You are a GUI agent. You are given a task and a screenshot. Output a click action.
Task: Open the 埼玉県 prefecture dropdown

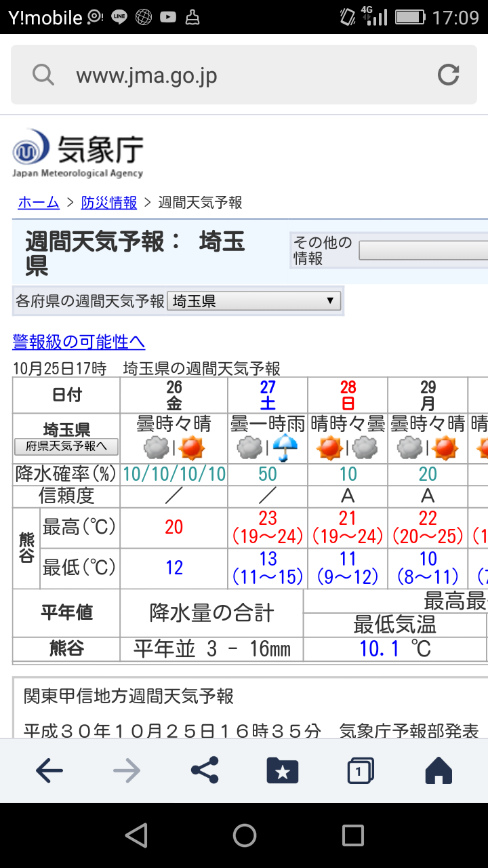(254, 301)
